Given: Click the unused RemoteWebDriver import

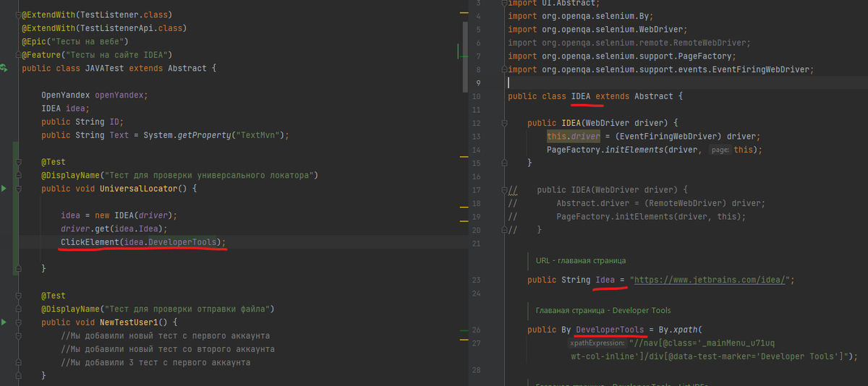Looking at the screenshot, I should (x=629, y=43).
